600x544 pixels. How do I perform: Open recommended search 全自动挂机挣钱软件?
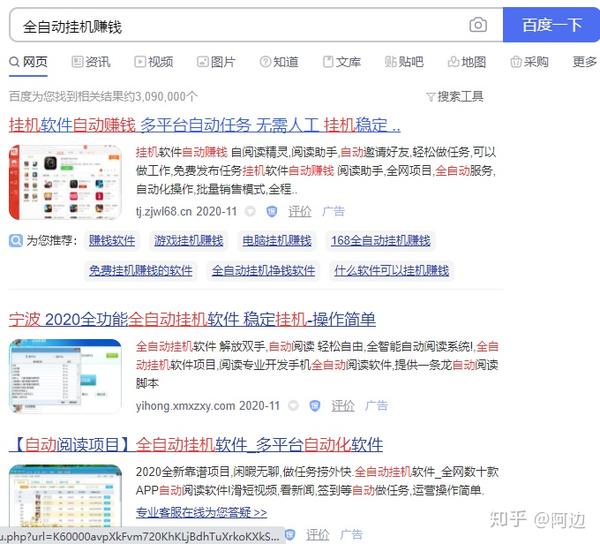(x=263, y=271)
